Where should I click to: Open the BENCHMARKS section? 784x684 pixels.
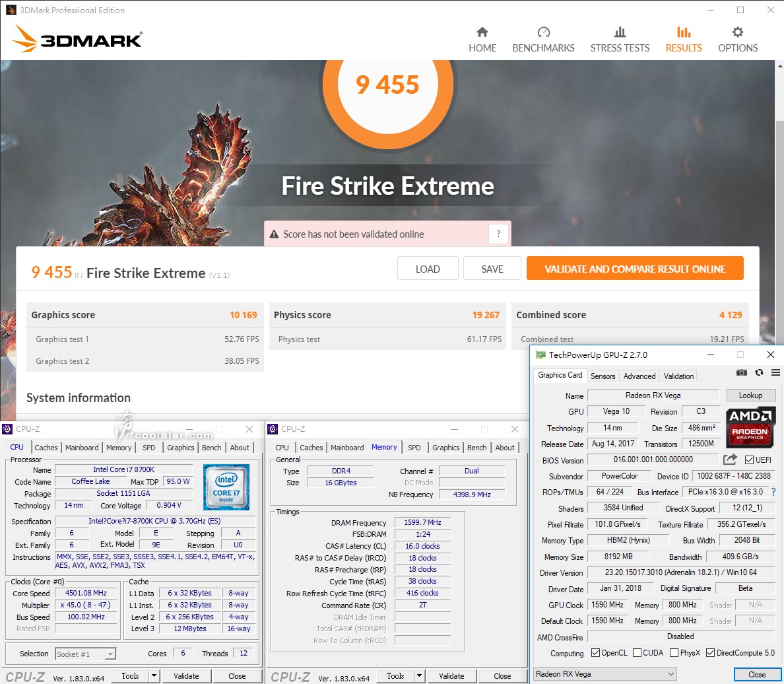click(543, 40)
